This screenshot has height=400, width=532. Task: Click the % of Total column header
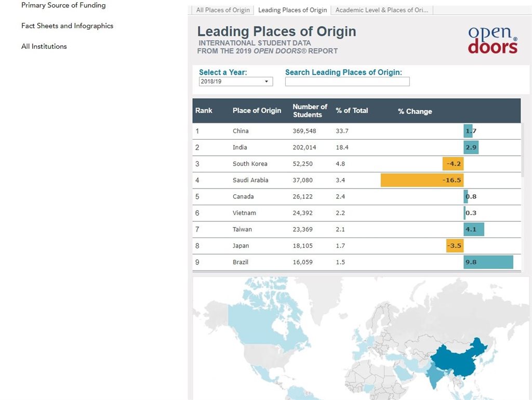point(352,111)
